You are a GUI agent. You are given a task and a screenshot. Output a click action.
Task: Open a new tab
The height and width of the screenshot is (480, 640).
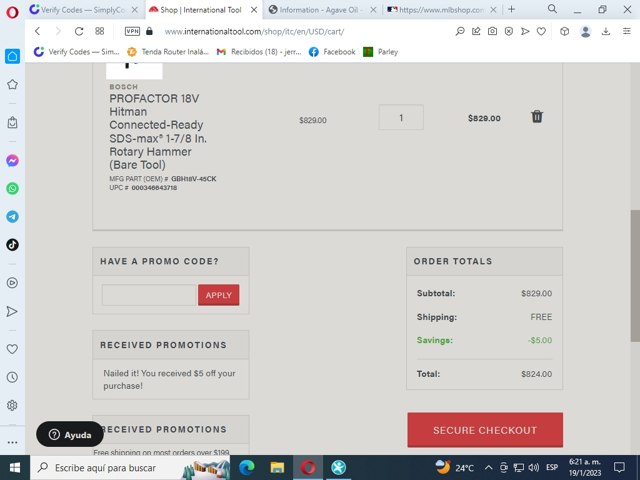click(x=511, y=9)
